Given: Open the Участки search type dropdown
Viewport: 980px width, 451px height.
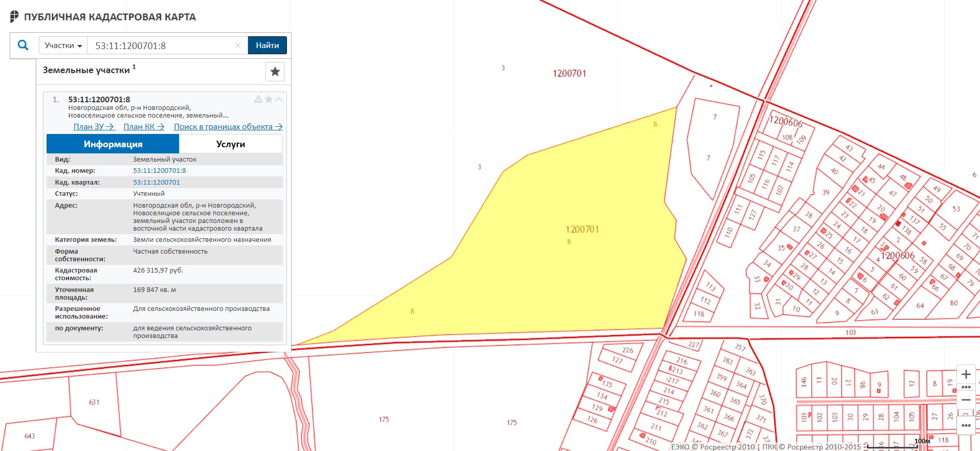Looking at the screenshot, I should pos(63,46).
